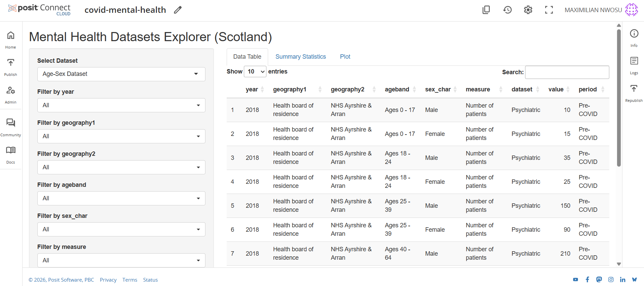Open the Privacy link in footer
The width and height of the screenshot is (644, 286).
pos(108,280)
